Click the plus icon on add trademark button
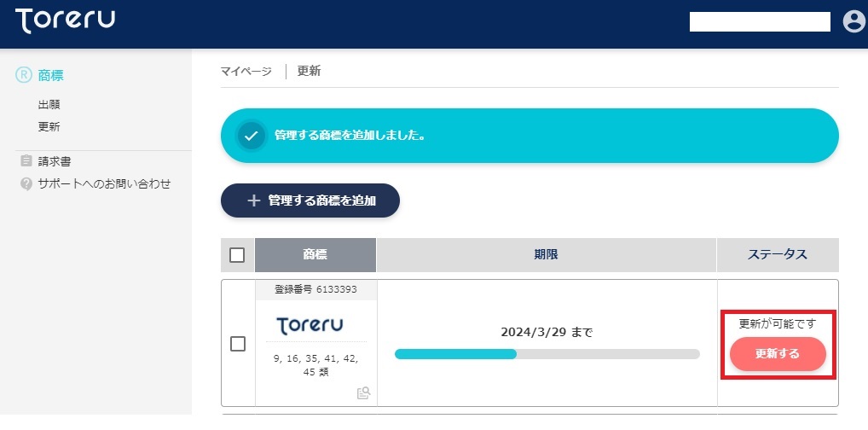Screen dimensions: 868x430 click(253, 200)
